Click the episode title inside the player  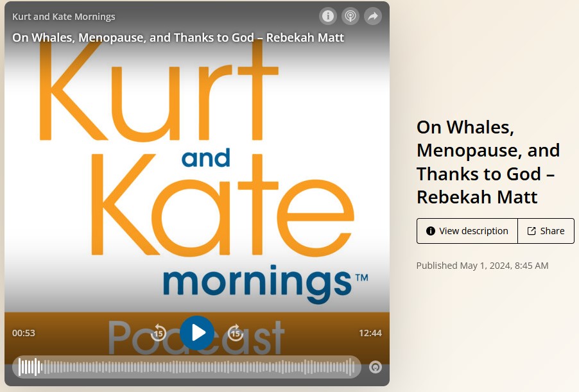tap(178, 37)
